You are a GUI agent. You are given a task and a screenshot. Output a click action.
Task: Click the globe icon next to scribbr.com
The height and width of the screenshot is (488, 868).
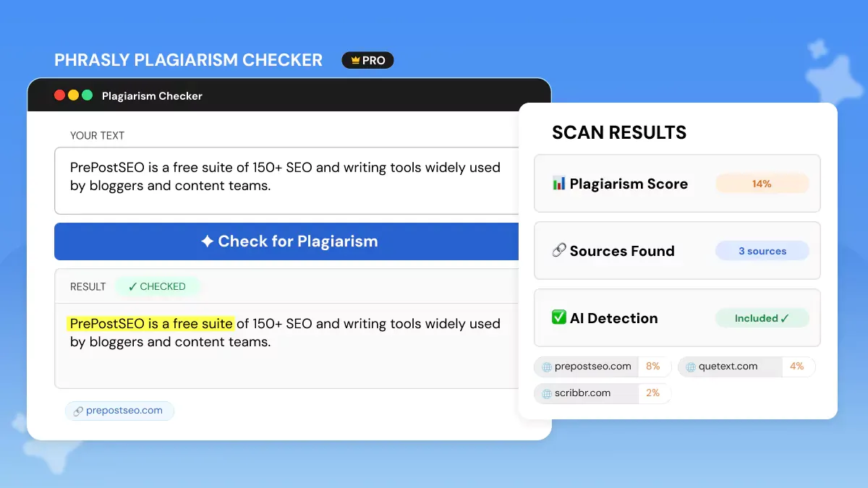(x=547, y=393)
